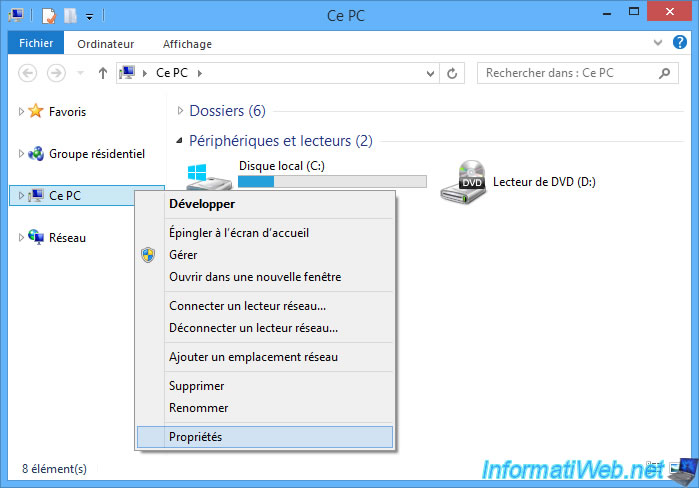
Task: Select the Disque local (C:) drive
Action: [x=282, y=166]
